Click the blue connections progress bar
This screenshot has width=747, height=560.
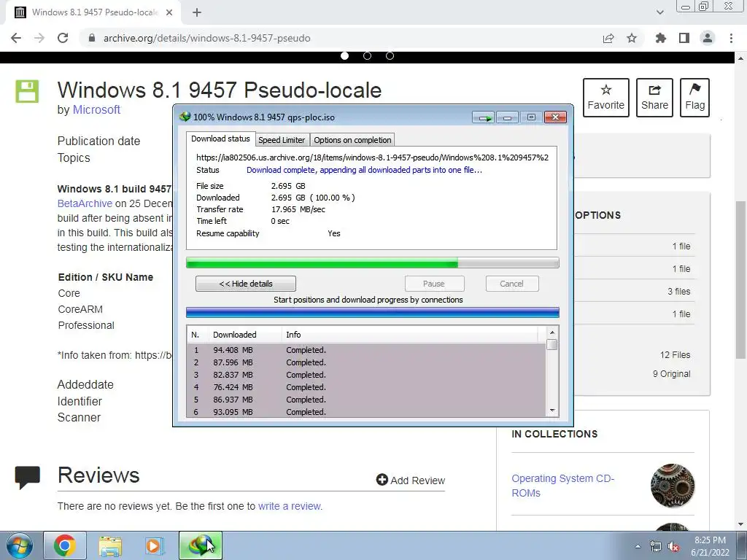pos(373,312)
